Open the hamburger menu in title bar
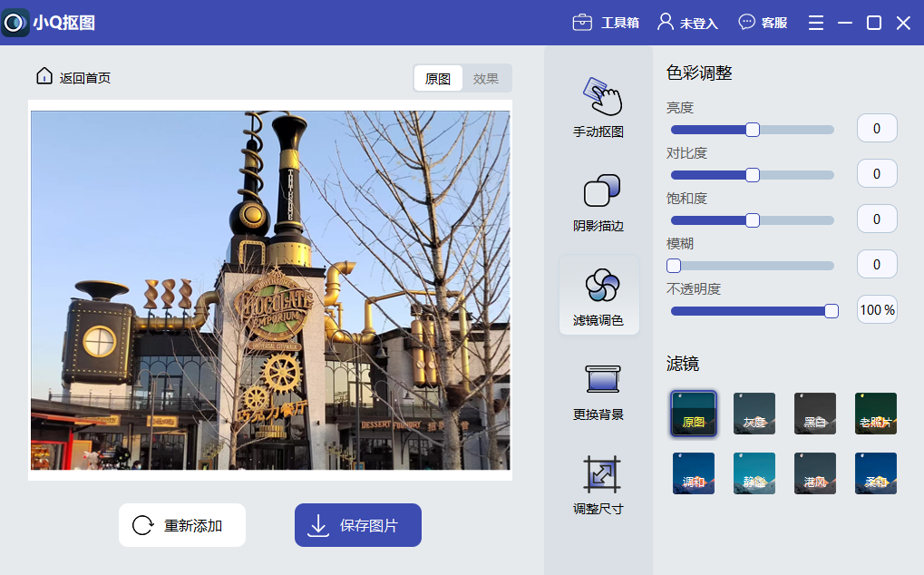The image size is (924, 575). point(816,23)
